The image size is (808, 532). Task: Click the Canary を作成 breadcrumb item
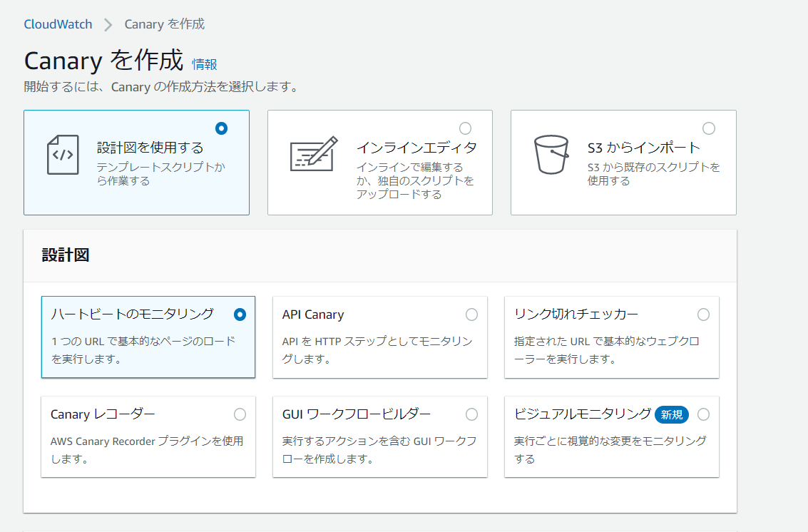[x=164, y=24]
